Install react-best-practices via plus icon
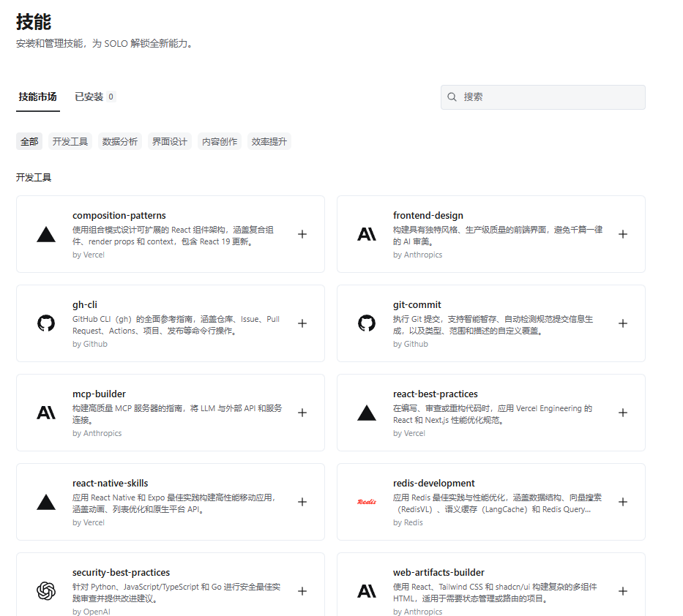The height and width of the screenshot is (616, 683). pyautogui.click(x=623, y=413)
